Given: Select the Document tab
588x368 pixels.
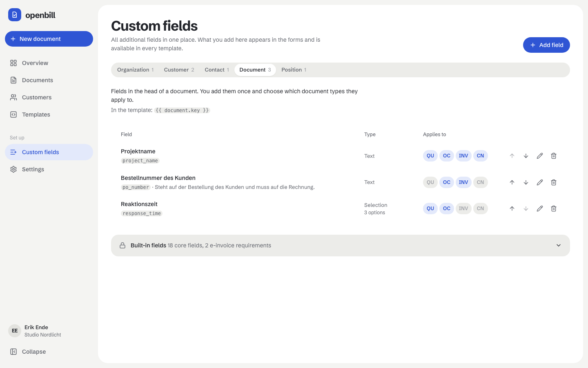Looking at the screenshot, I should [255, 70].
